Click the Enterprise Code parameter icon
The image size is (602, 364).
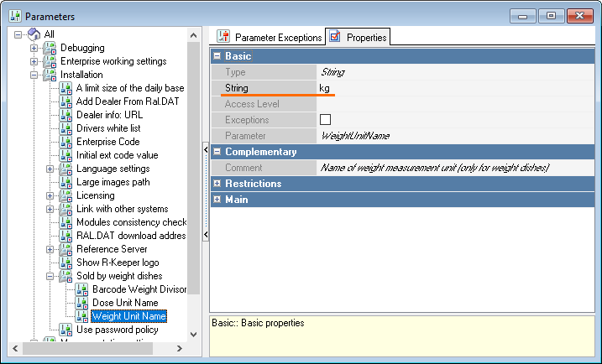pos(66,142)
